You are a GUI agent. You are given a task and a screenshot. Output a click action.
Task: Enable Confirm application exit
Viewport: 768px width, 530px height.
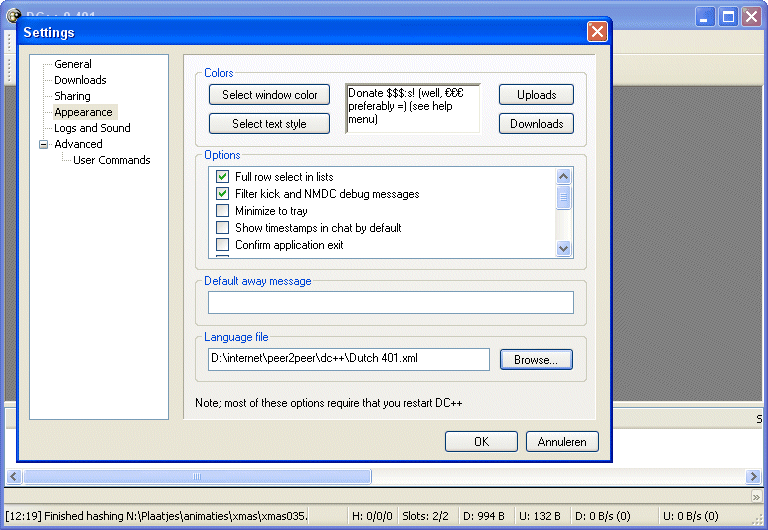pyautogui.click(x=222, y=244)
